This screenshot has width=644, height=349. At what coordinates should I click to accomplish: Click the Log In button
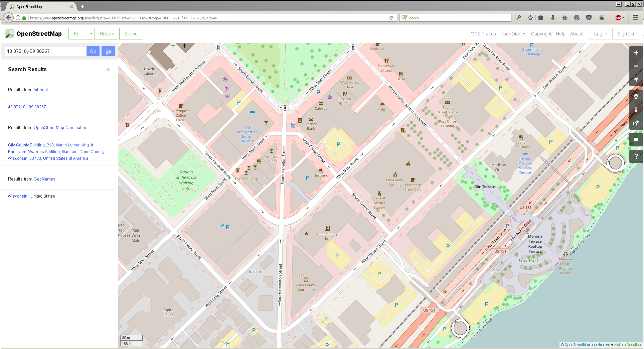(x=601, y=34)
